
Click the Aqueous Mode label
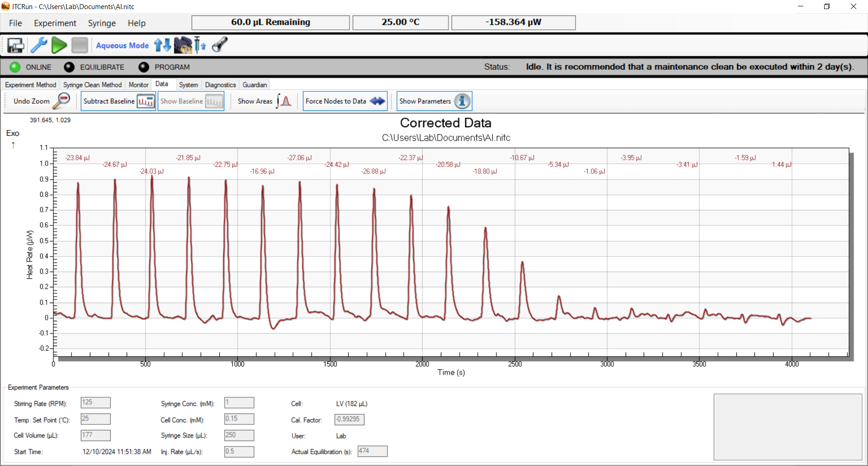(x=122, y=45)
